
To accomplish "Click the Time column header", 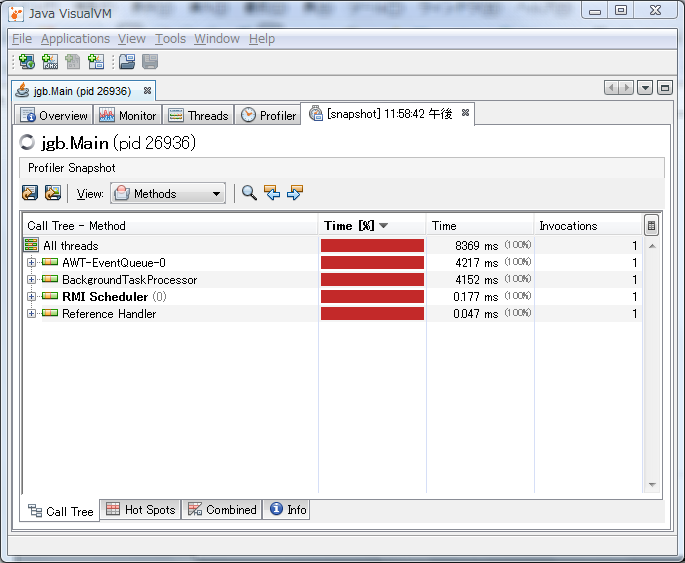I will 480,225.
